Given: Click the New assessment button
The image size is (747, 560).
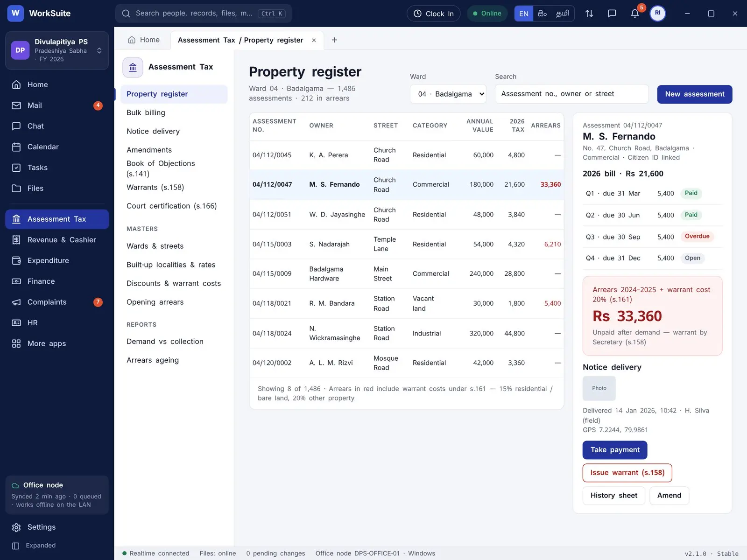Looking at the screenshot, I should click(695, 94).
